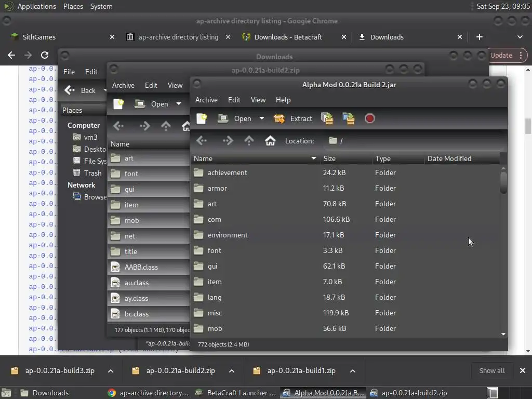
Task: Open Archive menu in ap-0.0.21a-build2.zip window
Action: click(123, 85)
